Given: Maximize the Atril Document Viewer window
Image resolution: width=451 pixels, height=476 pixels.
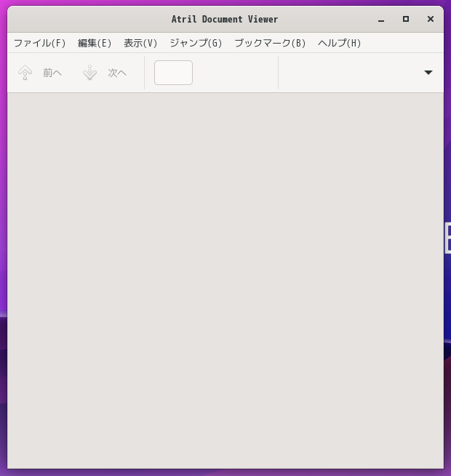Looking at the screenshot, I should [406, 19].
